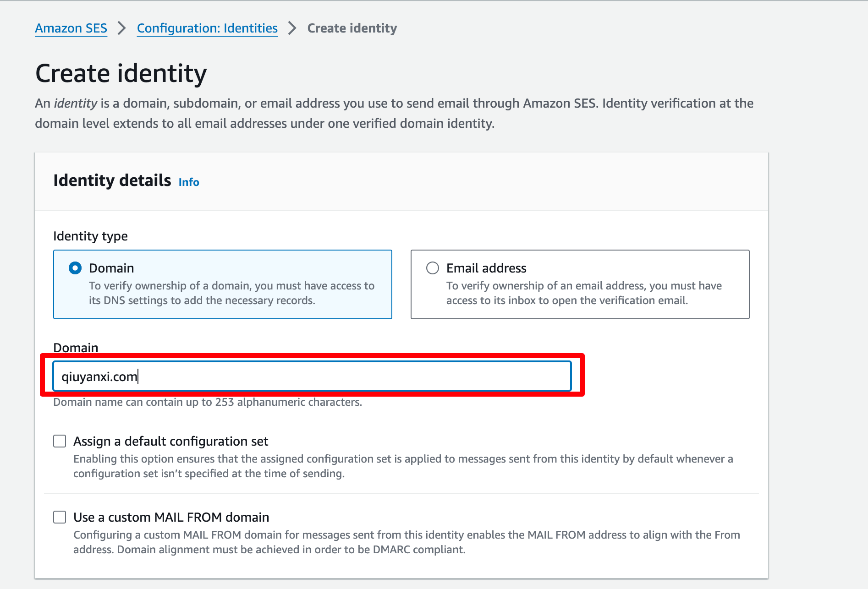
Task: Click the Identity details section heading
Action: [x=112, y=180]
